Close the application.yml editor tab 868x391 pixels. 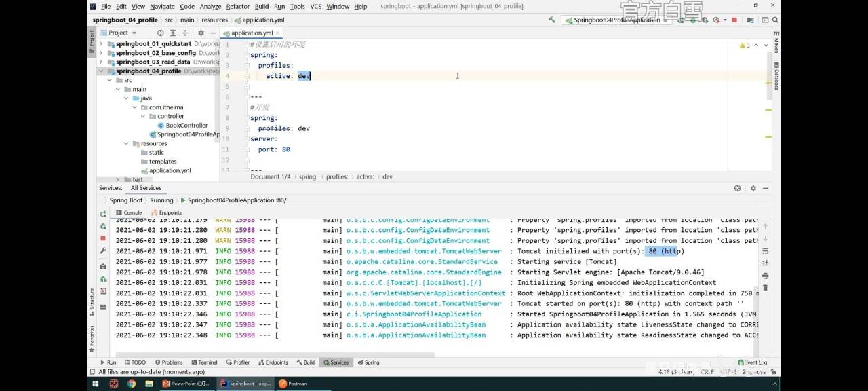coord(278,33)
